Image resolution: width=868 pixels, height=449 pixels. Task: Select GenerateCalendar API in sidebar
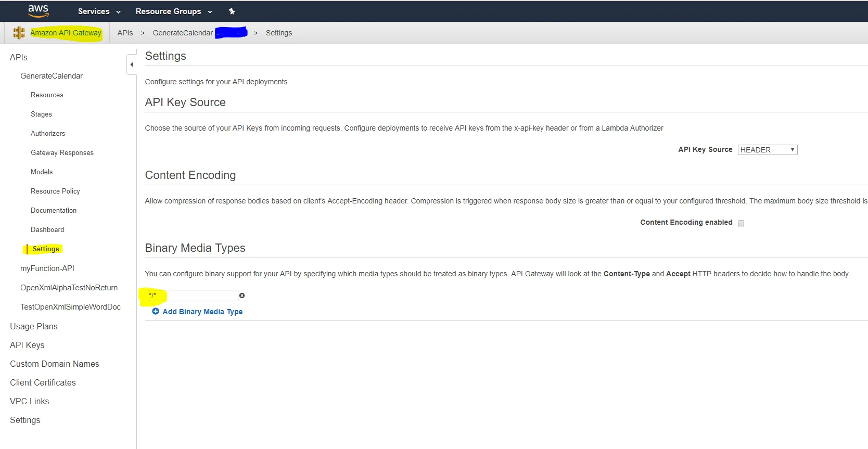click(52, 76)
